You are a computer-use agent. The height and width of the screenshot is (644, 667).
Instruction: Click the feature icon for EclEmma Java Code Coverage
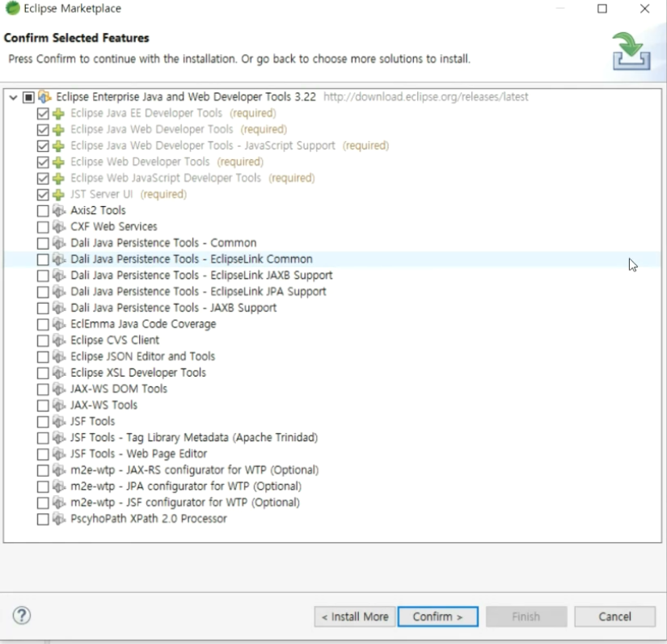coord(59,324)
